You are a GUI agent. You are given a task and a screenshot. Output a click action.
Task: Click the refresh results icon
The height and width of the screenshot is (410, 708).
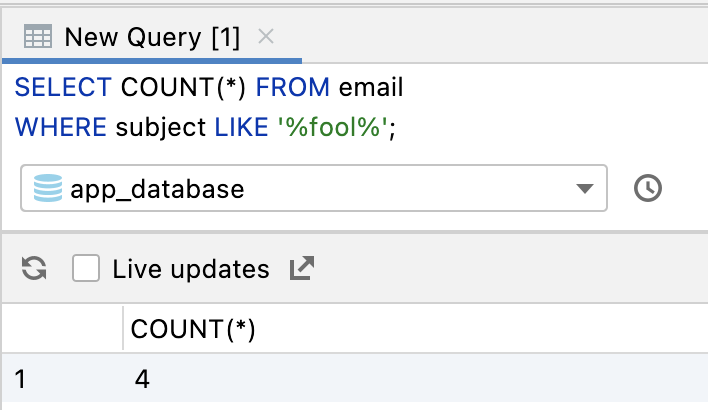click(34, 268)
